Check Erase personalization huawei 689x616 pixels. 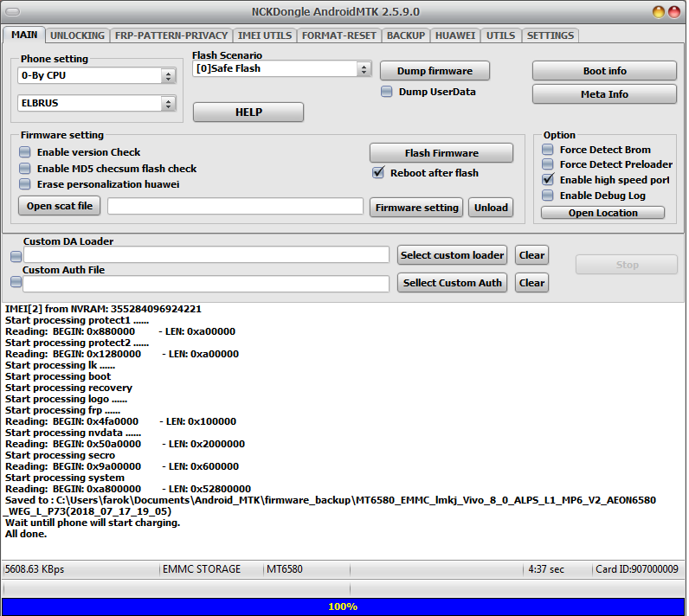click(x=25, y=184)
